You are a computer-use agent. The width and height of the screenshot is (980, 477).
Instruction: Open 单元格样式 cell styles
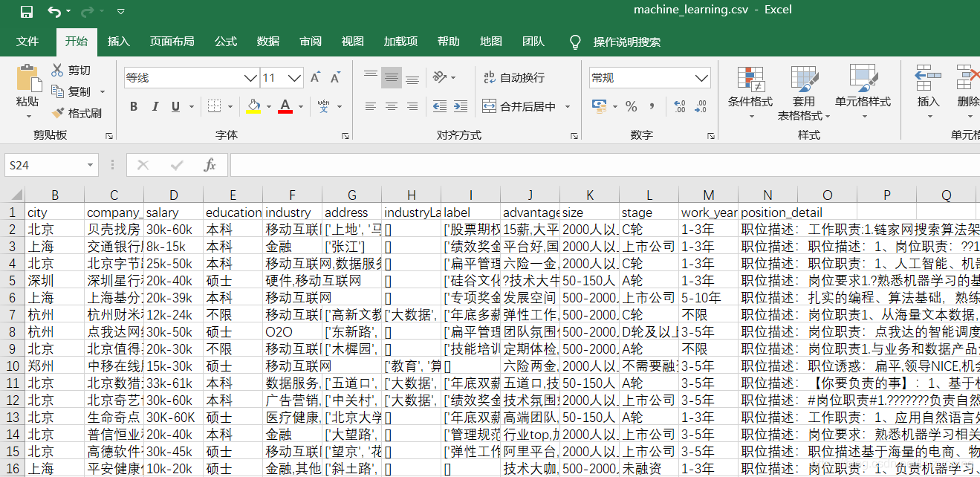click(x=863, y=93)
